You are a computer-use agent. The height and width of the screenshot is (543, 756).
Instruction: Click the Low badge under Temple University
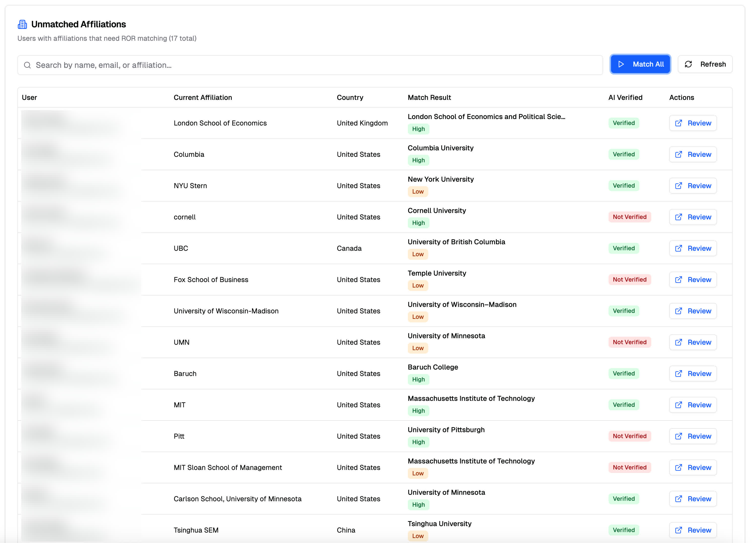tap(418, 286)
